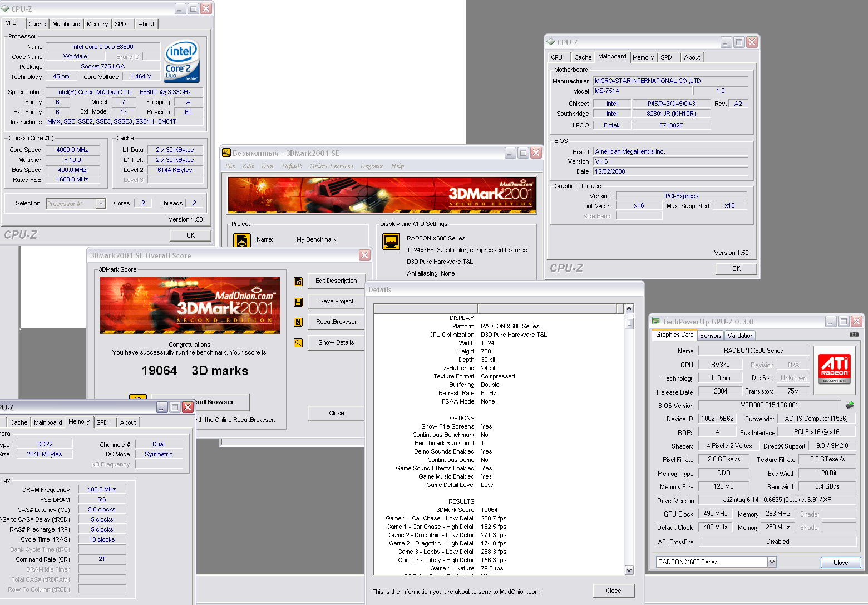Click OK in the CPU-Z Mainboard window
The width and height of the screenshot is (868, 605).
pos(736,269)
